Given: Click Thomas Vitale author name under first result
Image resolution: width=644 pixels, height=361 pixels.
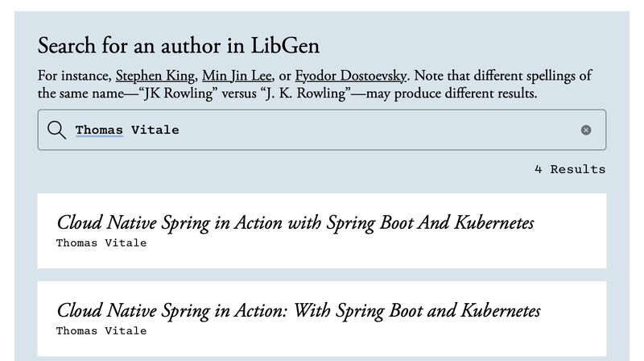Looking at the screenshot, I should pyautogui.click(x=101, y=243).
